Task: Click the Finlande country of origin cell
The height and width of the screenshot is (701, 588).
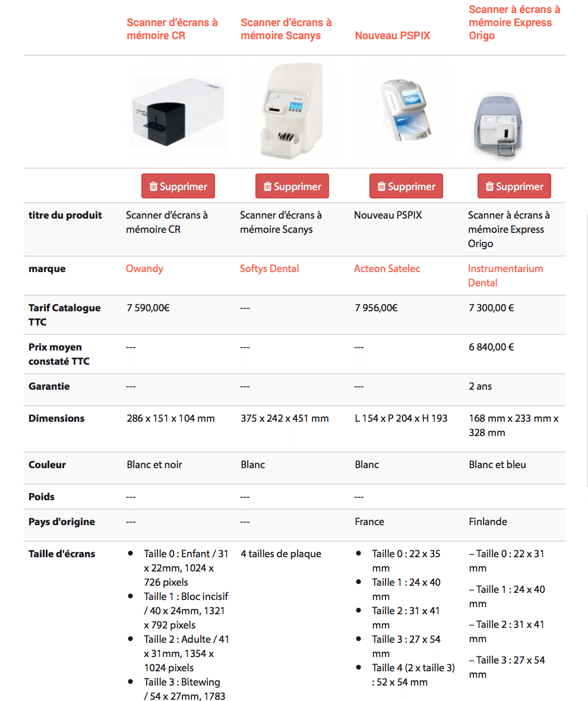Action: (x=488, y=522)
